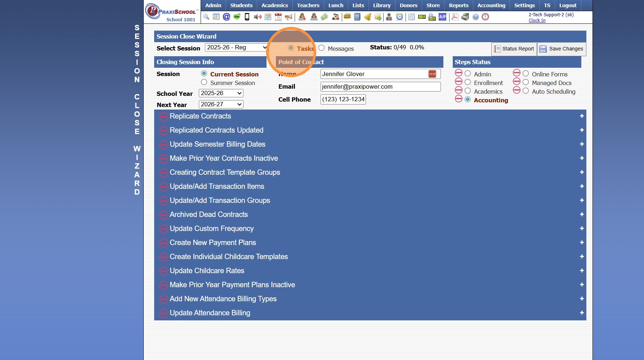Open the Settings menu

coord(524,5)
